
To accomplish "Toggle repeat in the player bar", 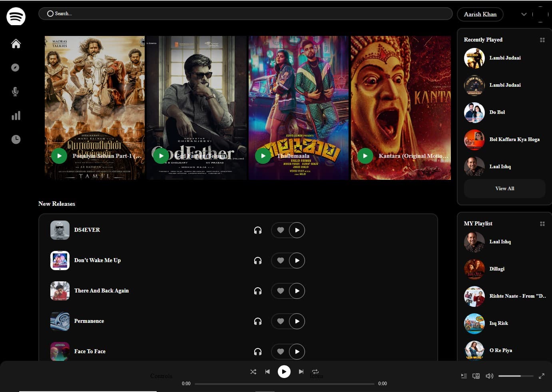I will [x=315, y=372].
